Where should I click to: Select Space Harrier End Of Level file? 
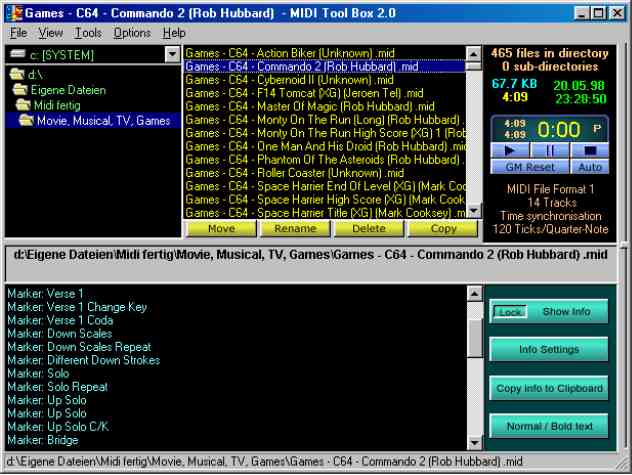(x=325, y=186)
